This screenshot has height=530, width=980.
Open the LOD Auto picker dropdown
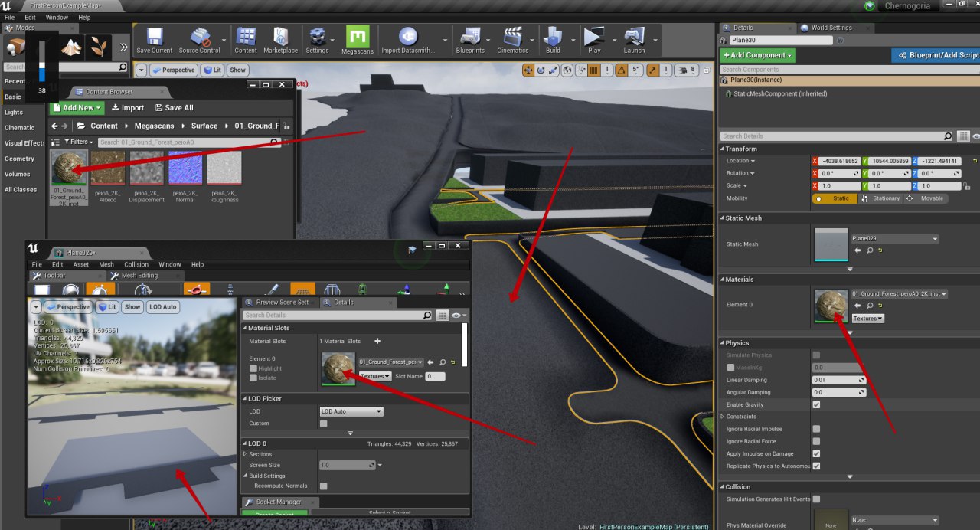(351, 411)
